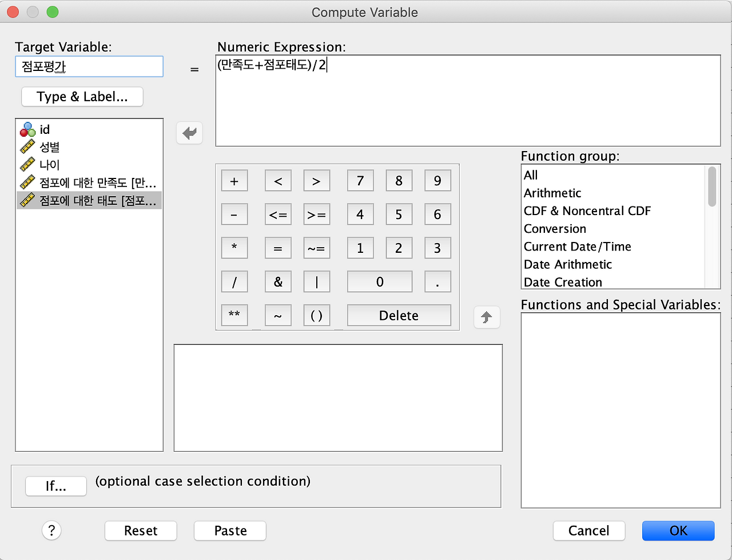Image resolution: width=732 pixels, height=560 pixels.
Task: Click the equals operator key
Action: pos(278,248)
